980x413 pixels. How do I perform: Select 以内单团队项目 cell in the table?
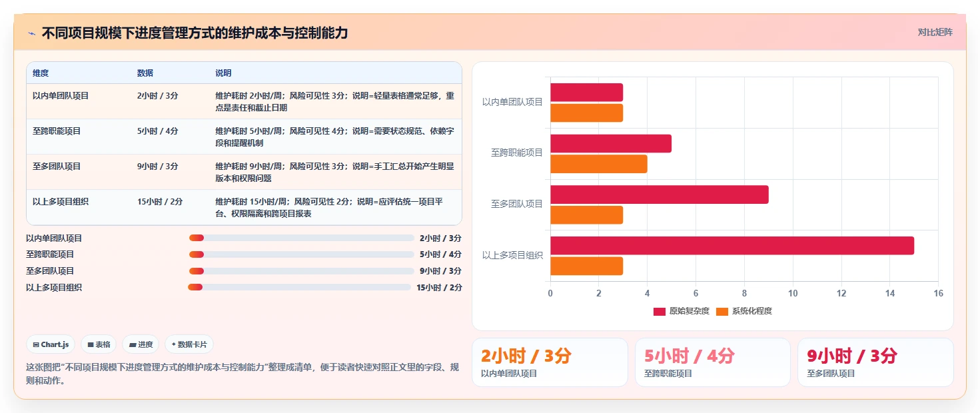[x=61, y=96]
